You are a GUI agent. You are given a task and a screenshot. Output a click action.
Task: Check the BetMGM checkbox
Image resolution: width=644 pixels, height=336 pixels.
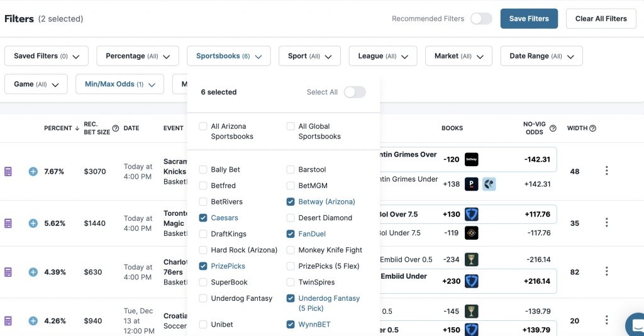(291, 186)
